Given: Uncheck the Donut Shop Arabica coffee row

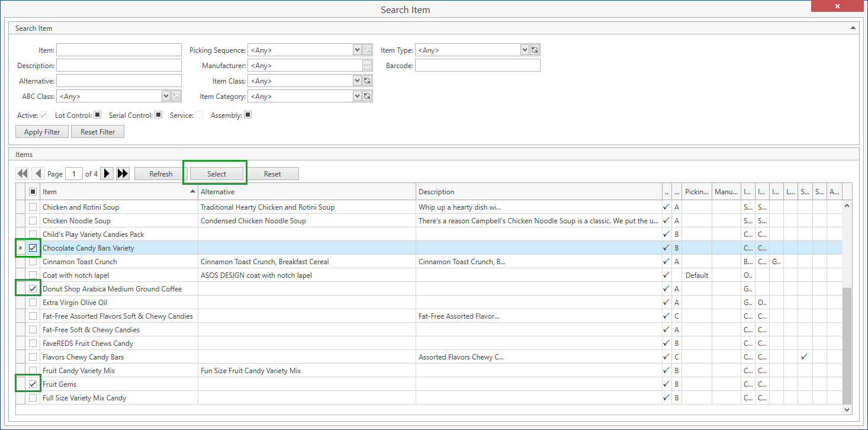Looking at the screenshot, I should [33, 288].
